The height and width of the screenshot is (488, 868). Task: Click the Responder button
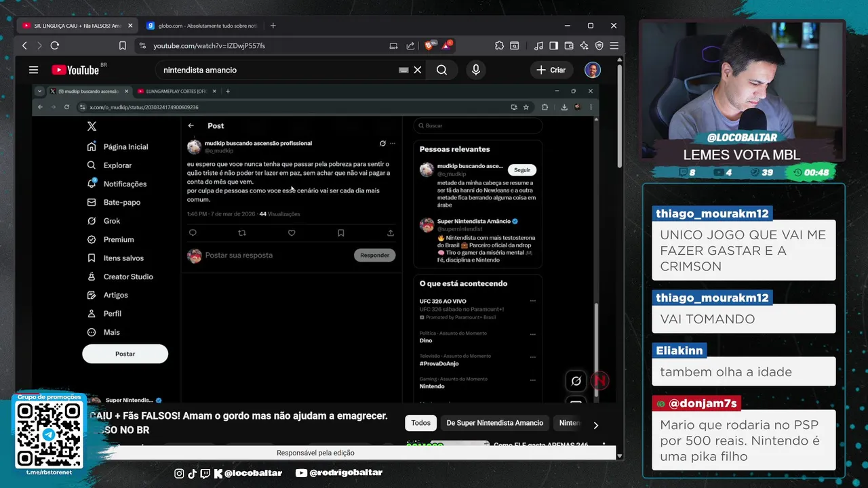coord(374,256)
